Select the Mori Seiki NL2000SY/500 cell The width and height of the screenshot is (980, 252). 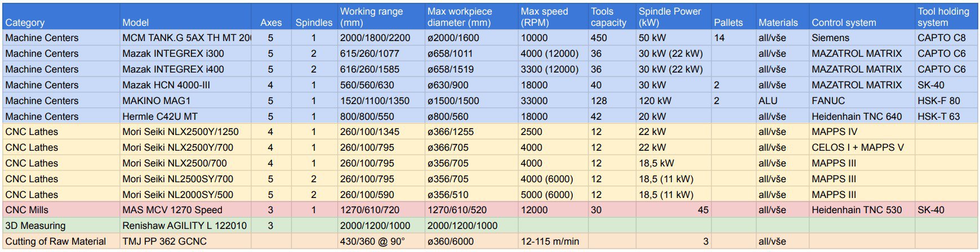click(185, 195)
